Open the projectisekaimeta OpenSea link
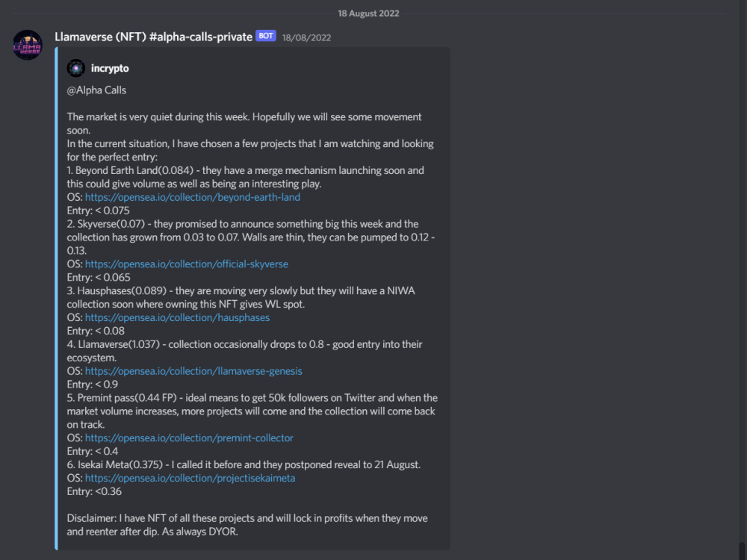 coord(190,478)
